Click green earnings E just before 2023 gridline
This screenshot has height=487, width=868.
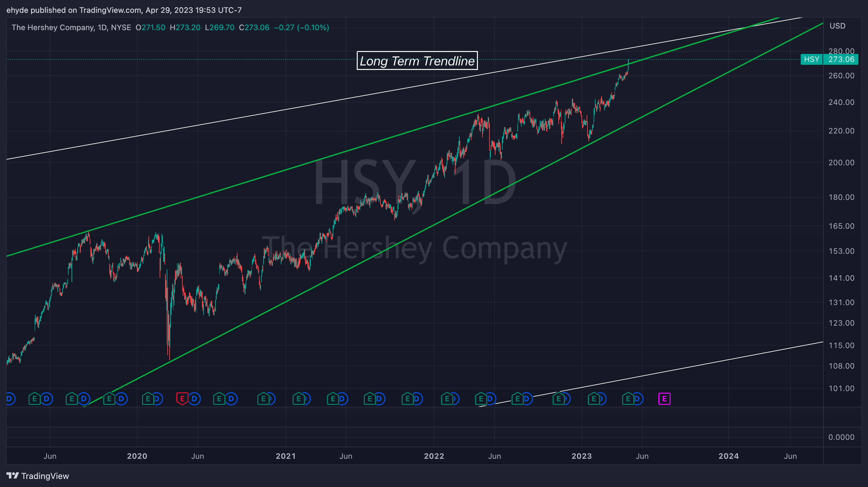click(558, 399)
